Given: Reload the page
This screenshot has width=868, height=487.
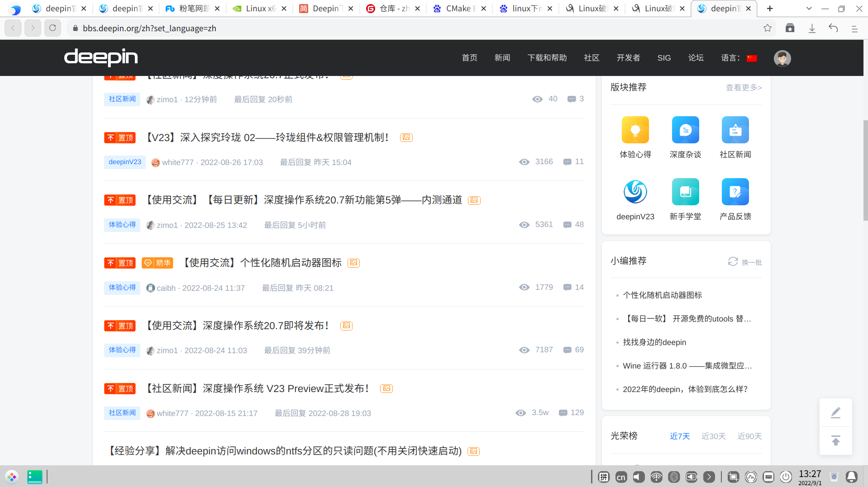Looking at the screenshot, I should pyautogui.click(x=52, y=28).
